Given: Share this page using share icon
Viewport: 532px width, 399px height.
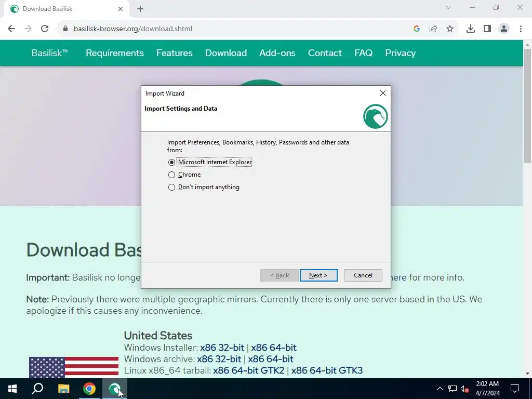Looking at the screenshot, I should click(x=433, y=29).
